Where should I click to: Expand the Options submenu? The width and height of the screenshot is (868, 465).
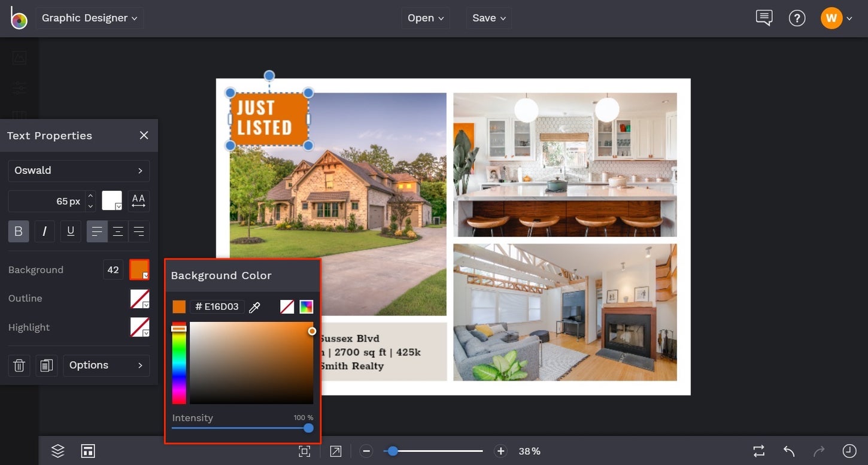point(106,365)
